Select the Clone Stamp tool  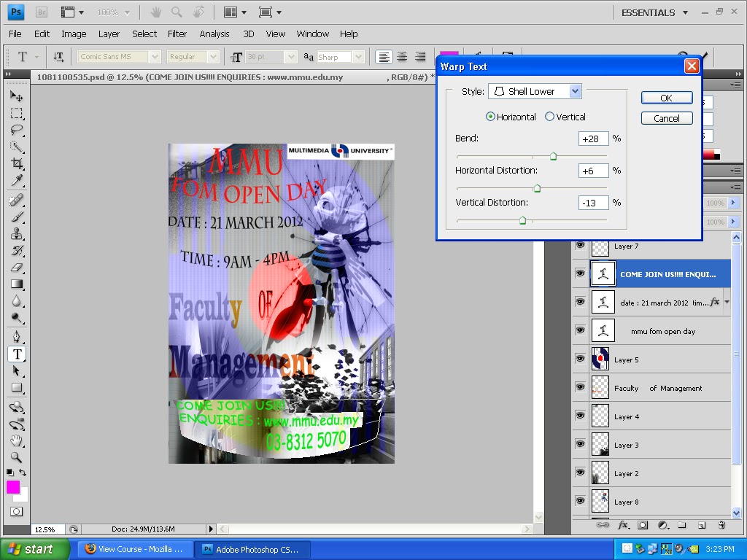(x=17, y=234)
